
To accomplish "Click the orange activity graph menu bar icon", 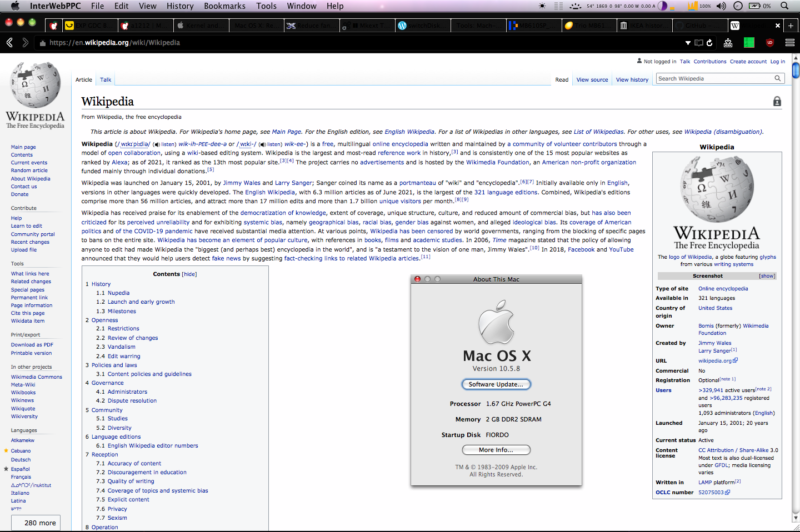I will [692, 6].
